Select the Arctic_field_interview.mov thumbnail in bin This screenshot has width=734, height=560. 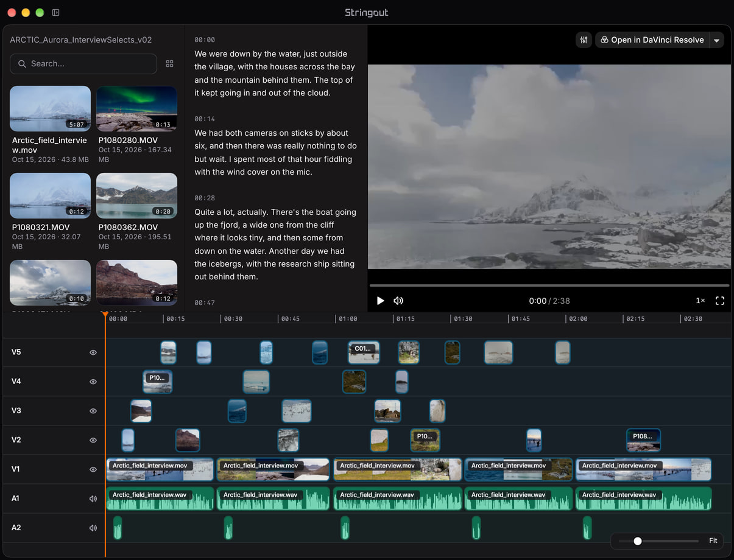50,108
